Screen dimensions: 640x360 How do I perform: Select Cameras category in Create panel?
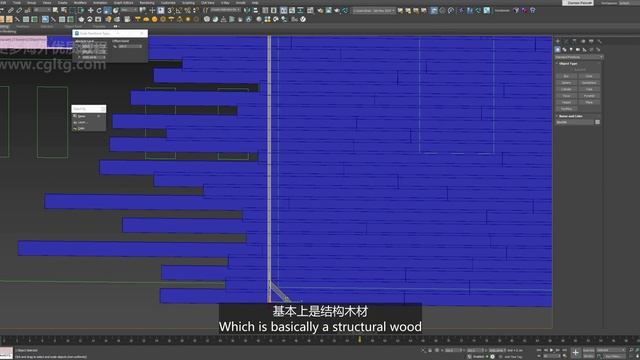point(578,50)
